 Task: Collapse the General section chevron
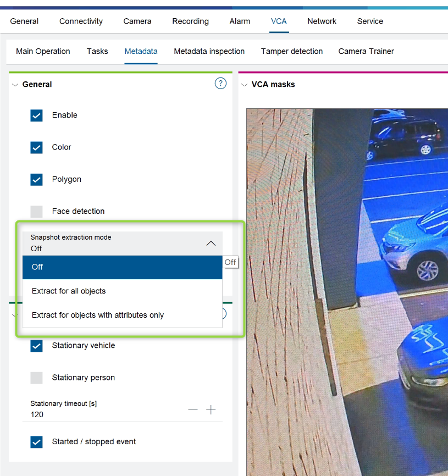[15, 85]
